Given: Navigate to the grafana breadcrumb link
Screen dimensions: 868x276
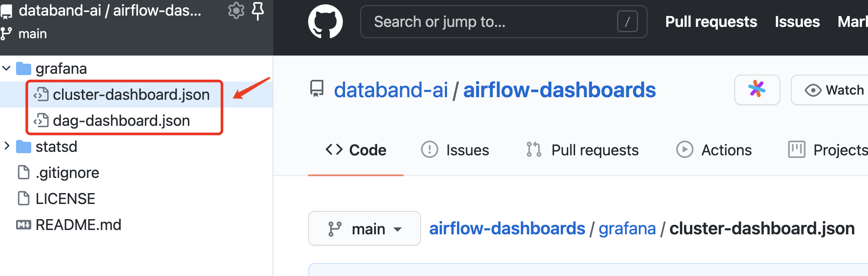Looking at the screenshot, I should point(627,228).
